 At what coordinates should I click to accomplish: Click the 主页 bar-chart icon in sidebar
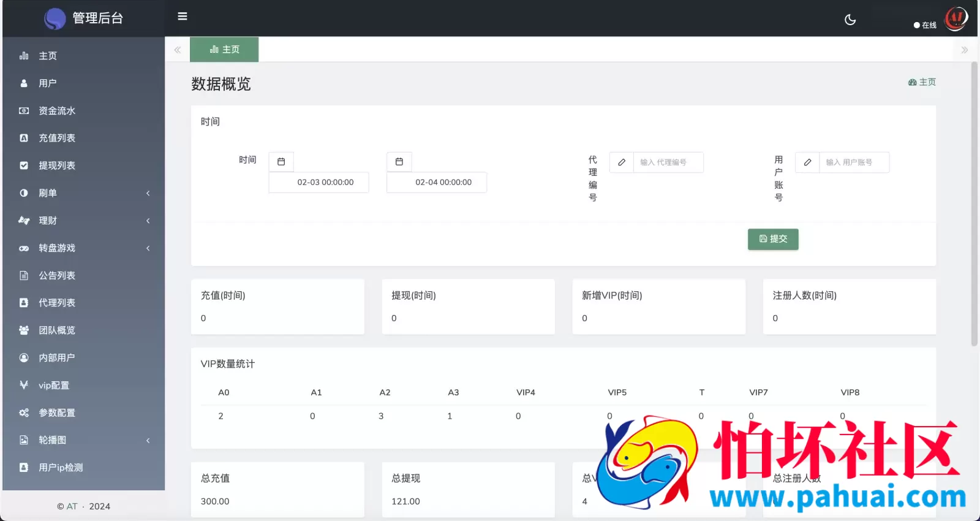click(x=24, y=56)
